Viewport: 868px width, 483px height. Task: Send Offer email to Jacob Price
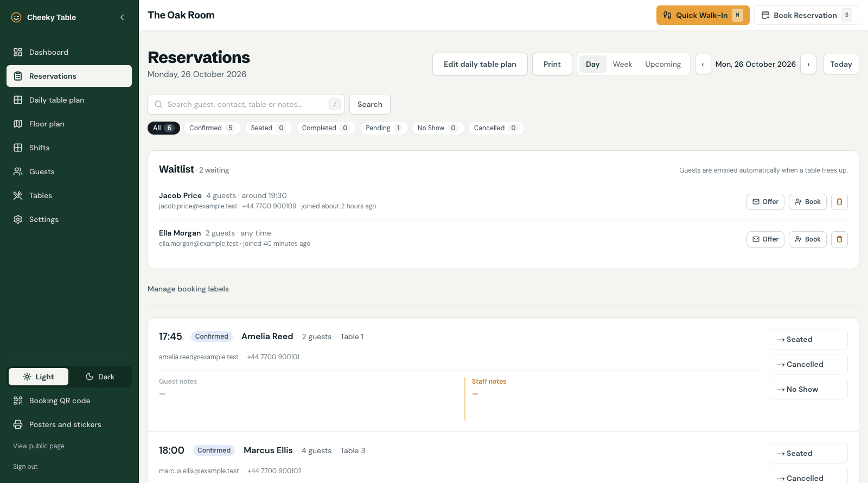765,202
